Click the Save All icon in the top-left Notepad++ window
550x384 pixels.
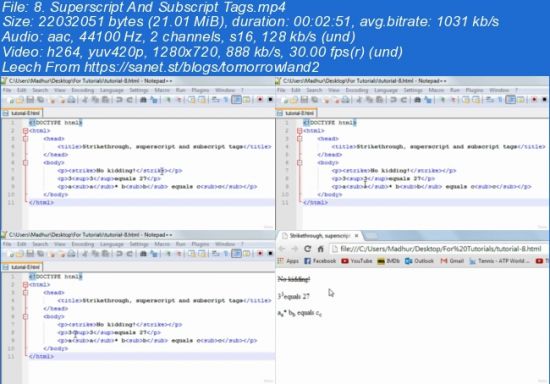[x=41, y=100]
